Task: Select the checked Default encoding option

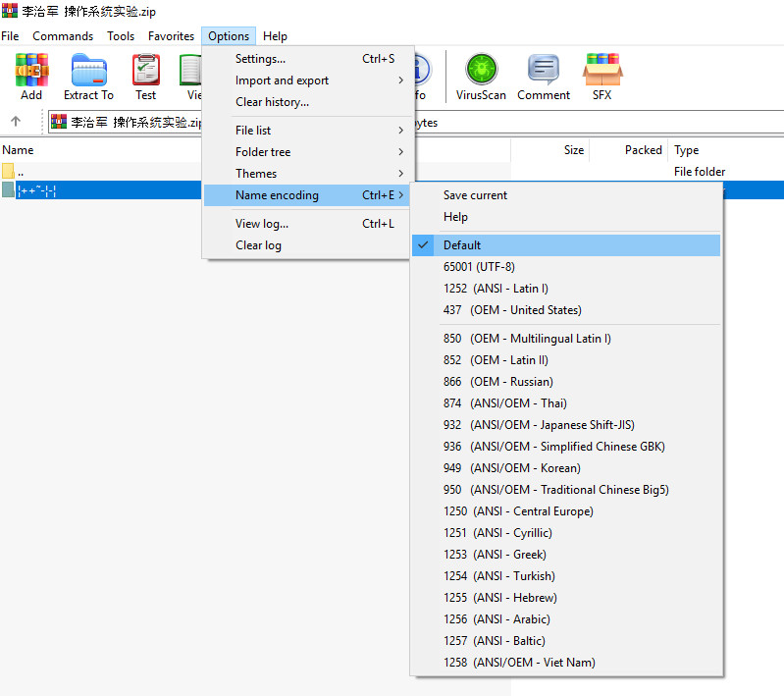Action: [x=462, y=245]
